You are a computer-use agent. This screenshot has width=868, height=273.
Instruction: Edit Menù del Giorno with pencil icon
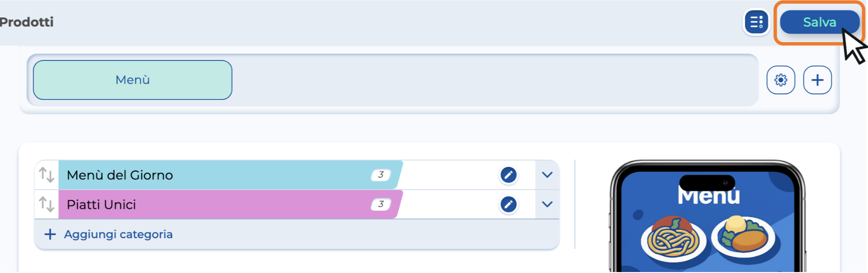508,175
